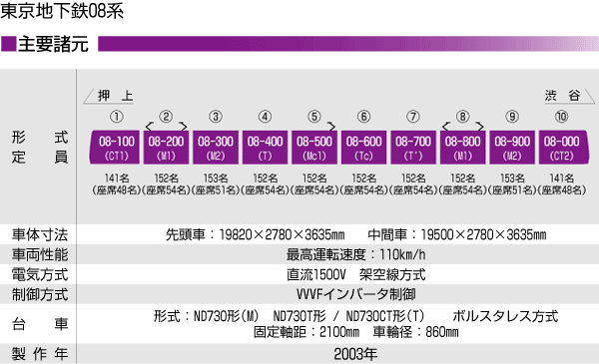Click the 渋谷 direction label
The image size is (599, 364).
click(x=563, y=96)
